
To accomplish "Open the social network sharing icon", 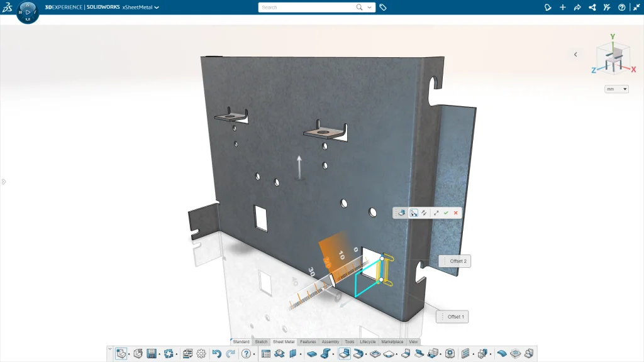I will click(x=592, y=8).
